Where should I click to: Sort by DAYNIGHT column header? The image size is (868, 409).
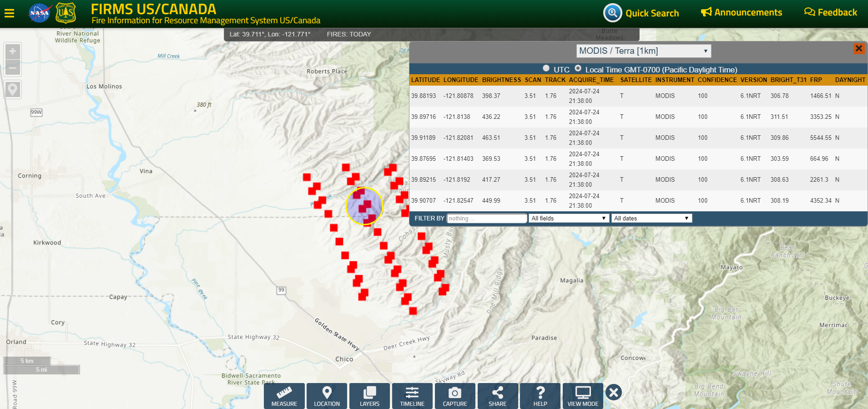coord(850,80)
